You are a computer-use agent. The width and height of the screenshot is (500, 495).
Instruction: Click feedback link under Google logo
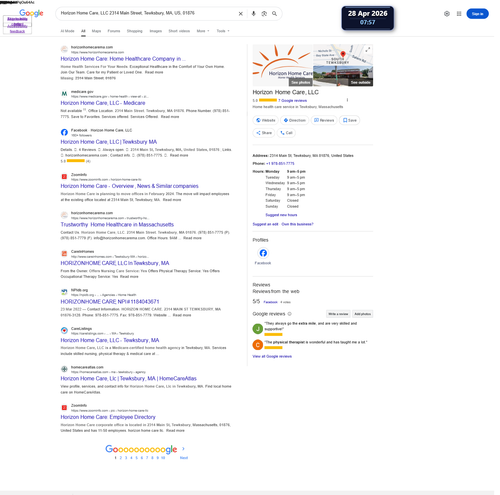pos(17,31)
